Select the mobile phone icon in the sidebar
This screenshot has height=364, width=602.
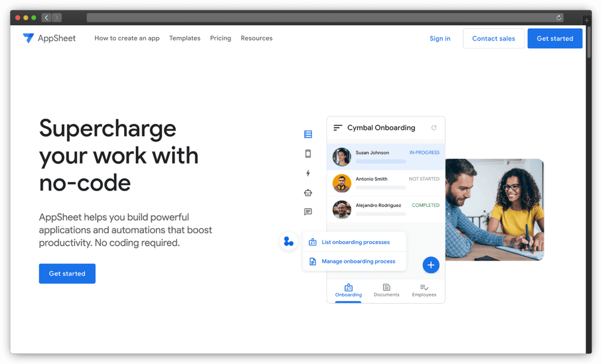click(x=308, y=153)
